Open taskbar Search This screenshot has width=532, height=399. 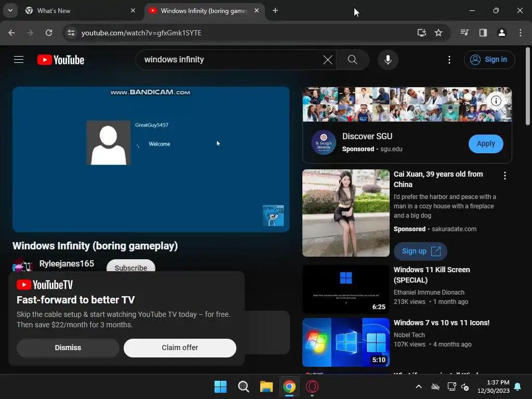point(243,387)
